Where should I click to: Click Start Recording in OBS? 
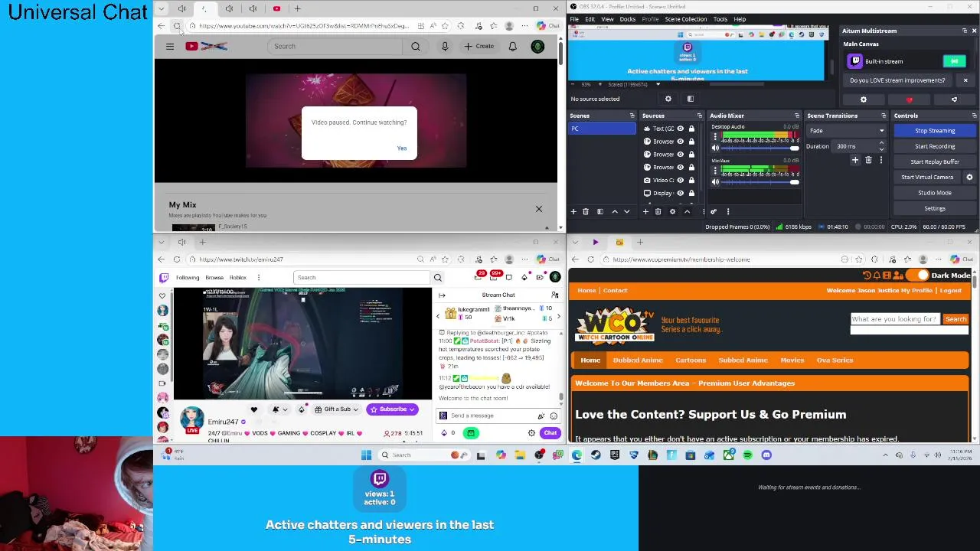pyautogui.click(x=935, y=146)
